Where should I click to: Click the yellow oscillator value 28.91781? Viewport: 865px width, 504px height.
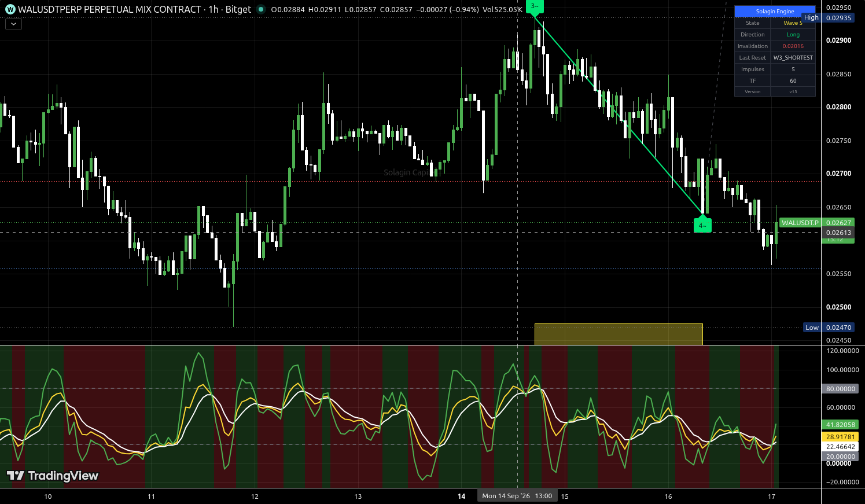tap(840, 437)
